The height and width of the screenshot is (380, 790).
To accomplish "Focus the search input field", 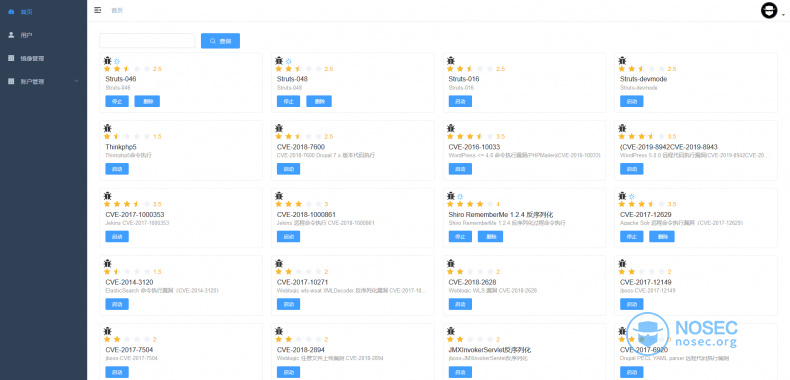I will [x=147, y=41].
